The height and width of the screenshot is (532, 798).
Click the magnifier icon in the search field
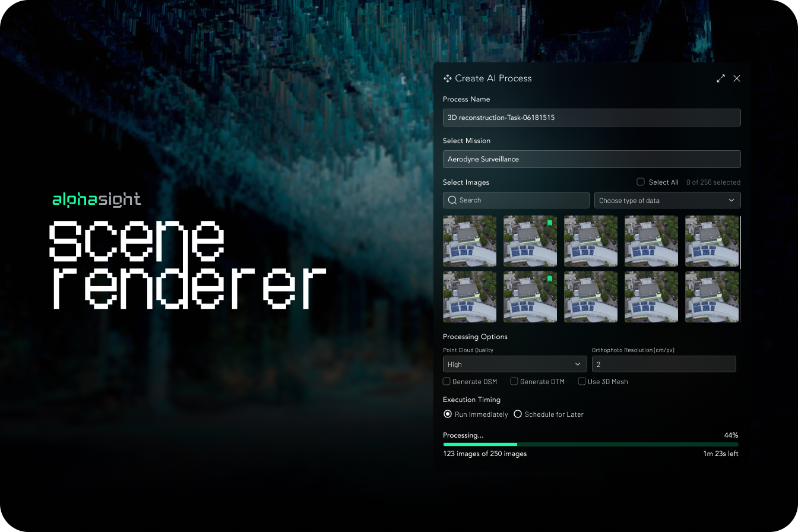coord(452,200)
